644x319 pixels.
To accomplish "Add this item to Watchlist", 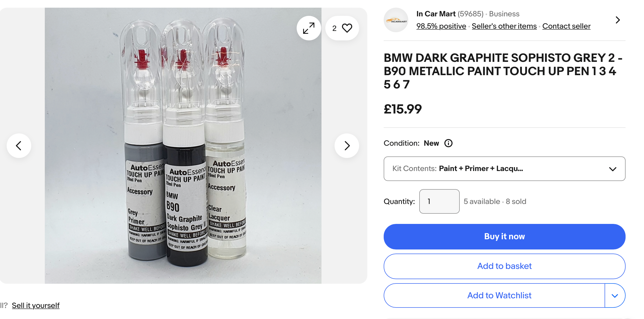I will [x=499, y=295].
